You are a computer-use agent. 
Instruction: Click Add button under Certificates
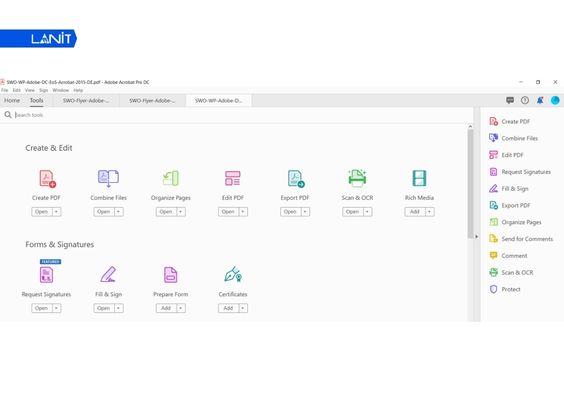point(228,308)
